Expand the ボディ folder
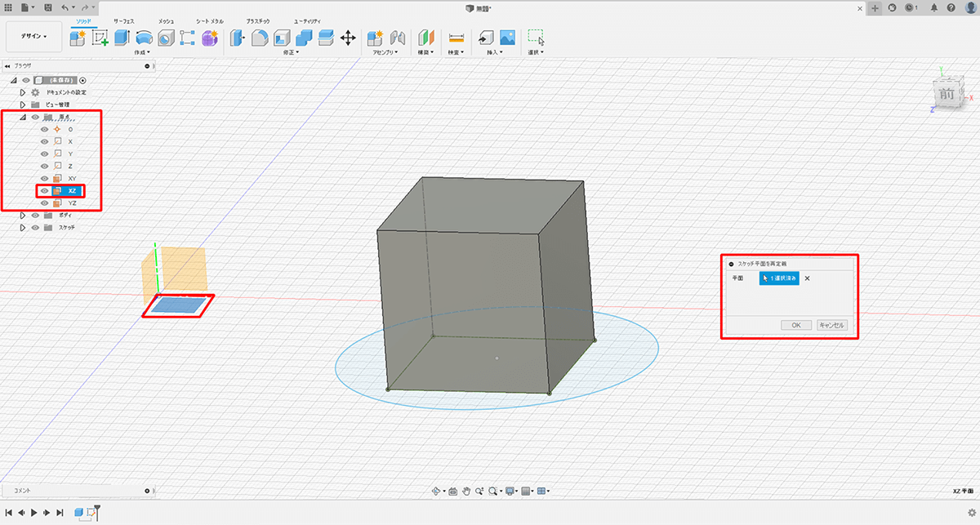Screen dimensions: 980x525 coord(23,215)
